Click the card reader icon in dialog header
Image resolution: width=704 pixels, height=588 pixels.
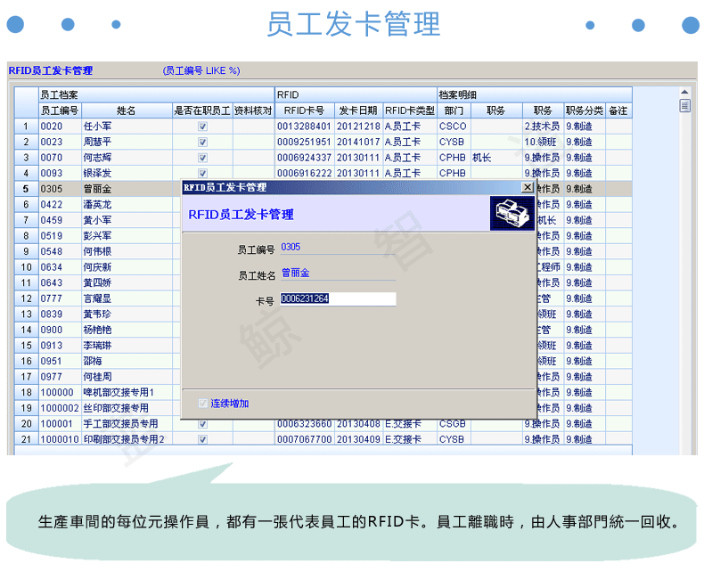(x=512, y=213)
